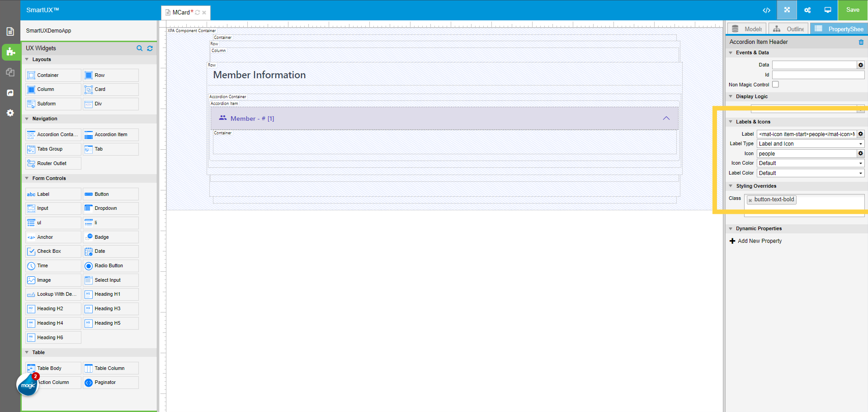
Task: Click the search icon in UX Widgets panel
Action: pos(139,48)
